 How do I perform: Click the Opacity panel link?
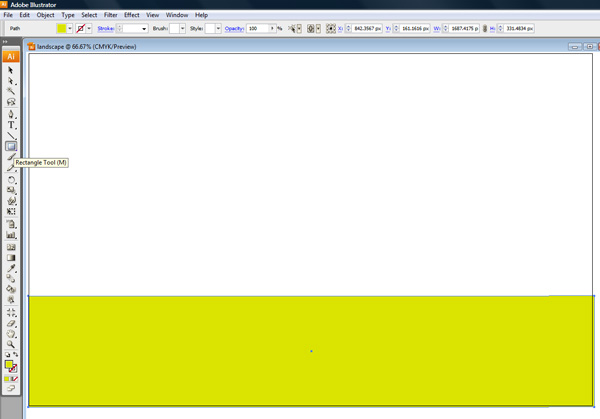point(234,28)
